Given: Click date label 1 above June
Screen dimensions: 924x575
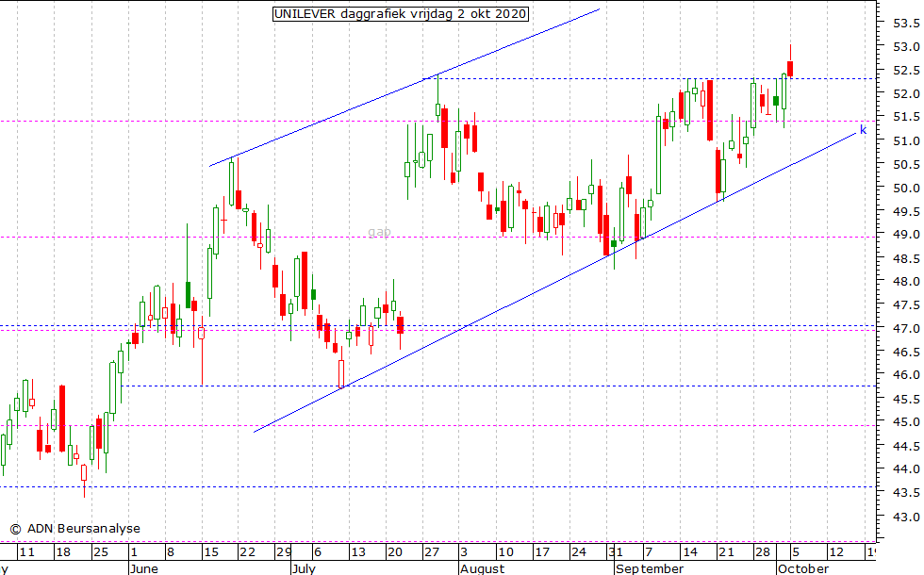Looking at the screenshot, I should (134, 552).
